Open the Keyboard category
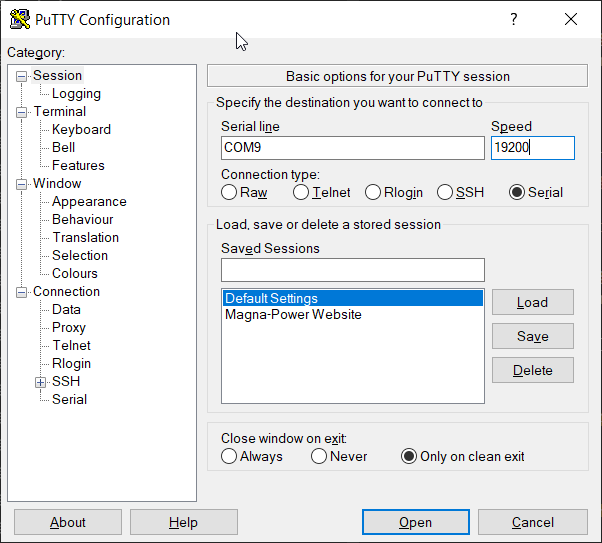This screenshot has width=602, height=543. 81,129
